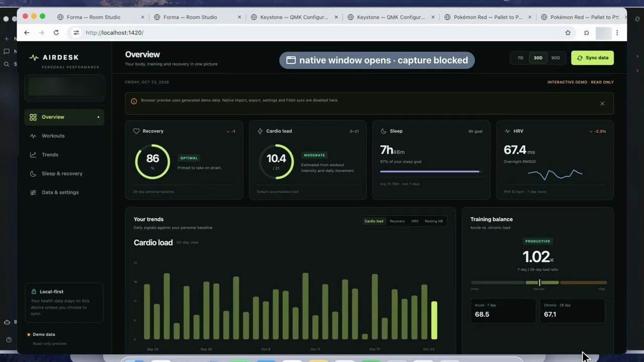Open Data & settings page
Viewport: 644px width, 362px height.
(64, 193)
